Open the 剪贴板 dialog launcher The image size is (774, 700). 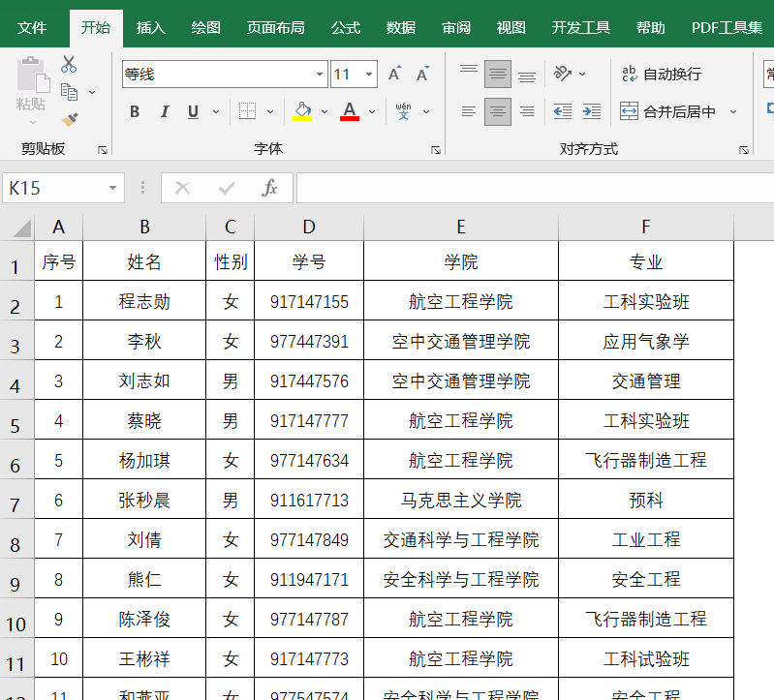point(103,150)
